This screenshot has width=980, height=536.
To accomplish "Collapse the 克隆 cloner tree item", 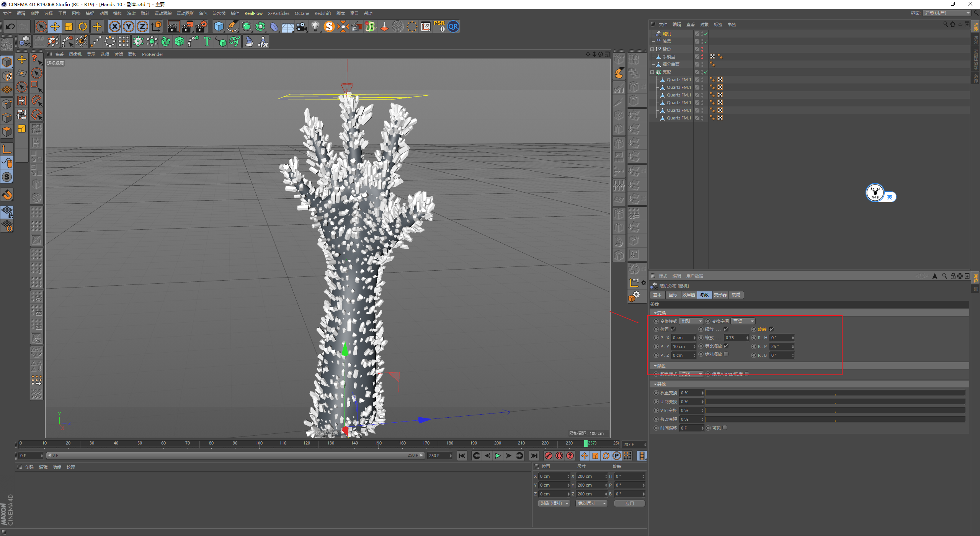I will click(652, 72).
